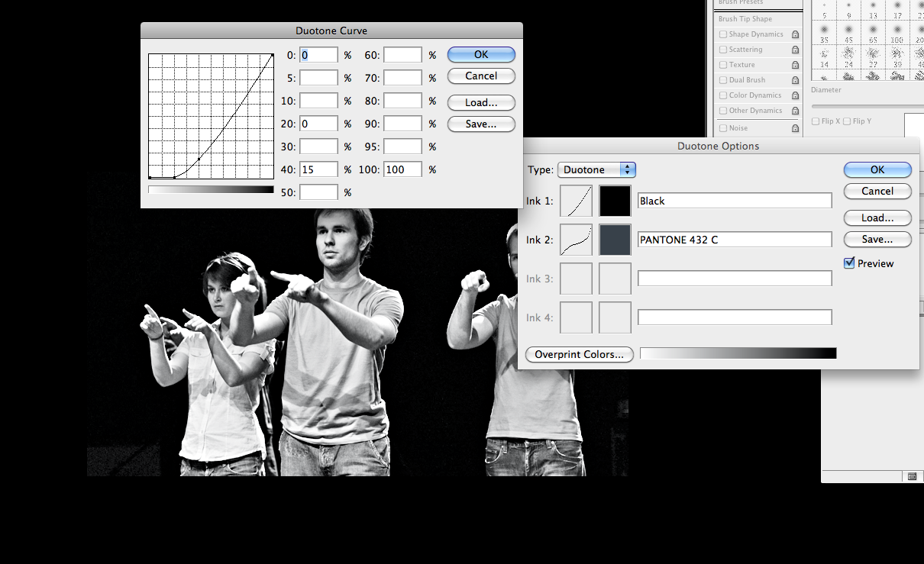Select the soft round 100 brush preset

(x=897, y=32)
